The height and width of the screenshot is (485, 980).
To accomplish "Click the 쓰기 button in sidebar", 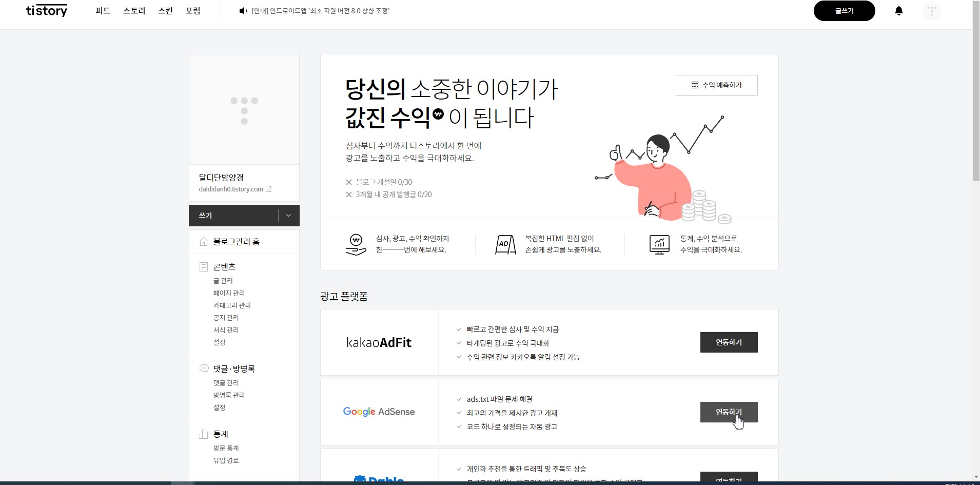I will coord(233,216).
